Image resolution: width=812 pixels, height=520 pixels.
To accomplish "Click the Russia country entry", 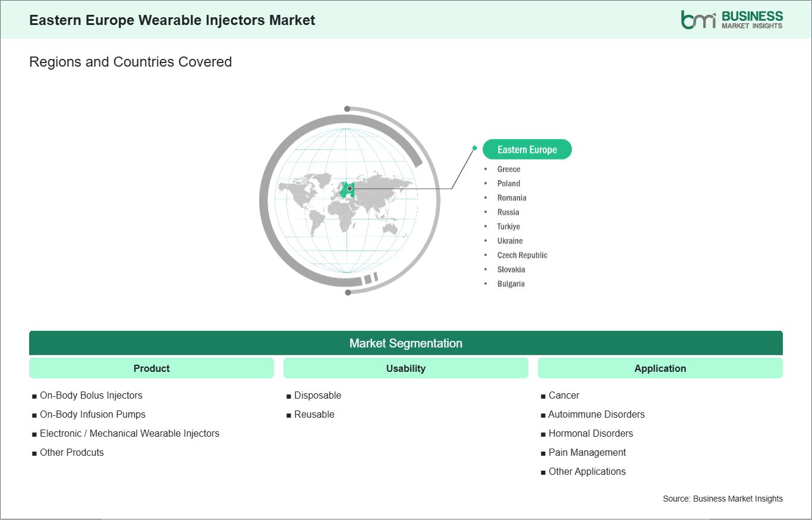I will click(508, 212).
